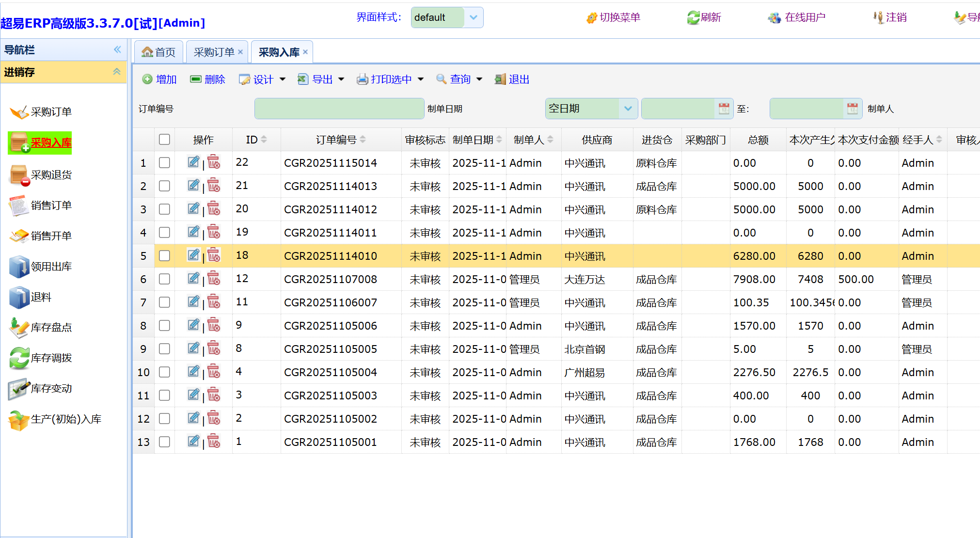Click the 退出 exit button in the toolbar
980x538 pixels.
pos(512,79)
